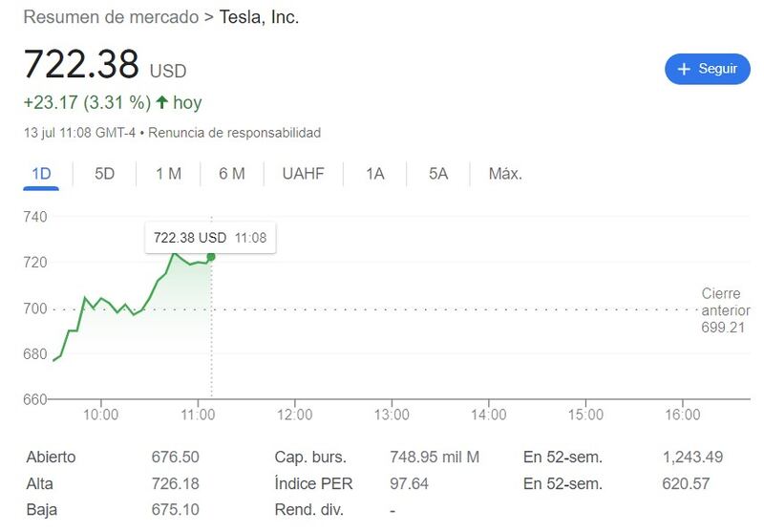Click the green chart point marker
764x532 pixels.
coord(211,257)
